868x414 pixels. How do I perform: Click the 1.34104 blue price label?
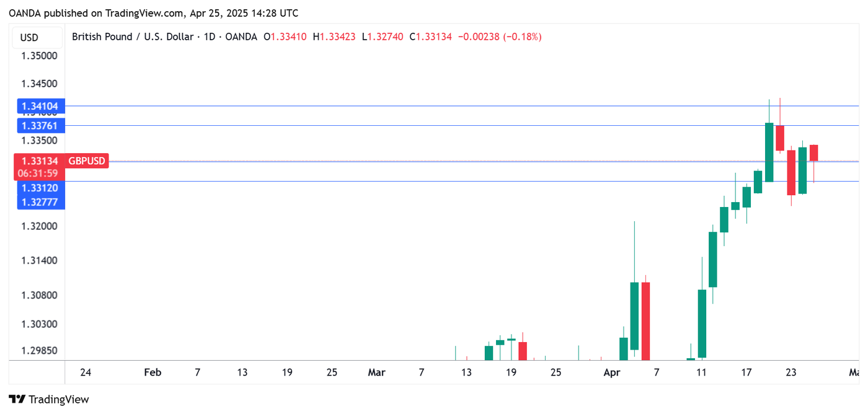[40, 107]
